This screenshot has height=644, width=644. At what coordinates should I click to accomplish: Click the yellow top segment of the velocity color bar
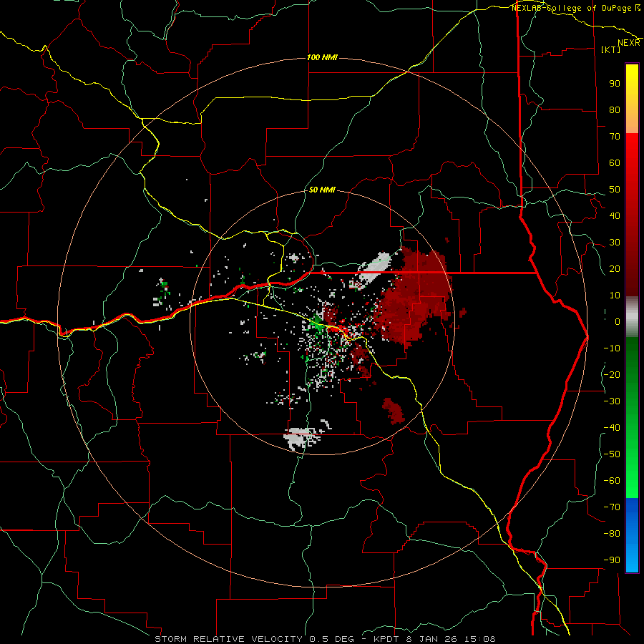point(632,99)
